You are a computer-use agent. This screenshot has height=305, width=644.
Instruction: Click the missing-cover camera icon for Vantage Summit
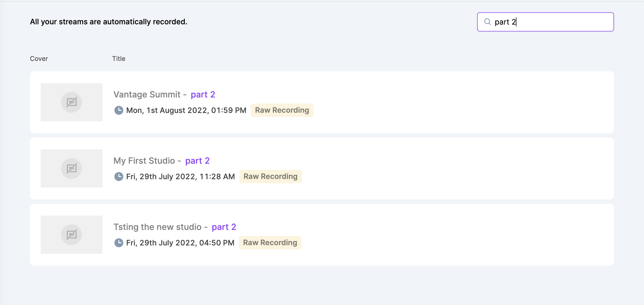click(x=71, y=102)
